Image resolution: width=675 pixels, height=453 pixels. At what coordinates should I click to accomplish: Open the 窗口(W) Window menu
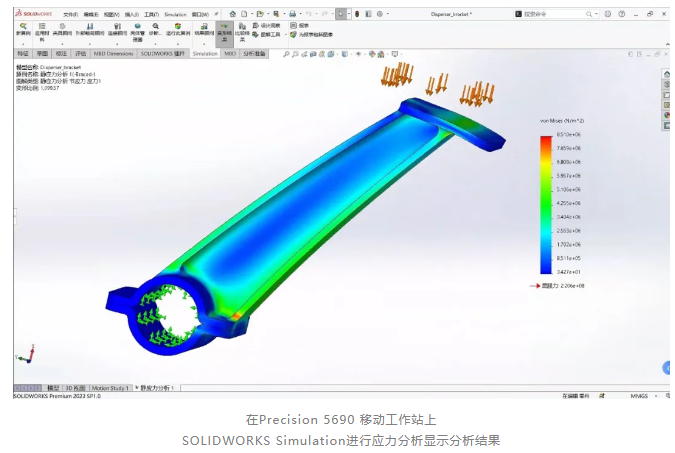coord(200,14)
